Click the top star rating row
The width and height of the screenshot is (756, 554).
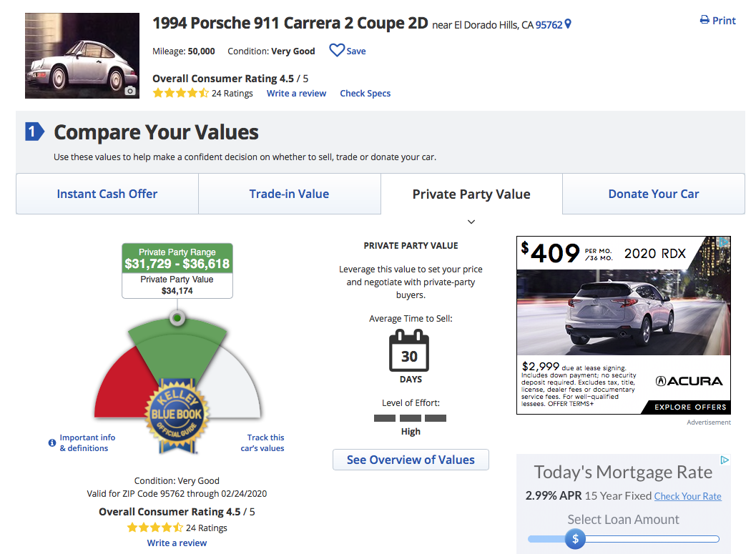(180, 93)
